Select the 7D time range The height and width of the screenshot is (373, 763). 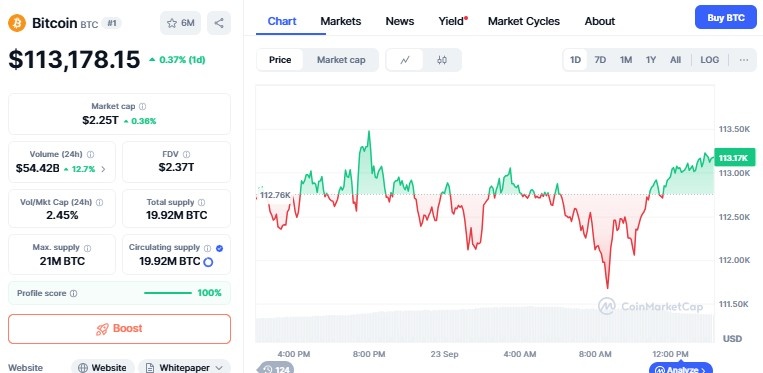[600, 60]
